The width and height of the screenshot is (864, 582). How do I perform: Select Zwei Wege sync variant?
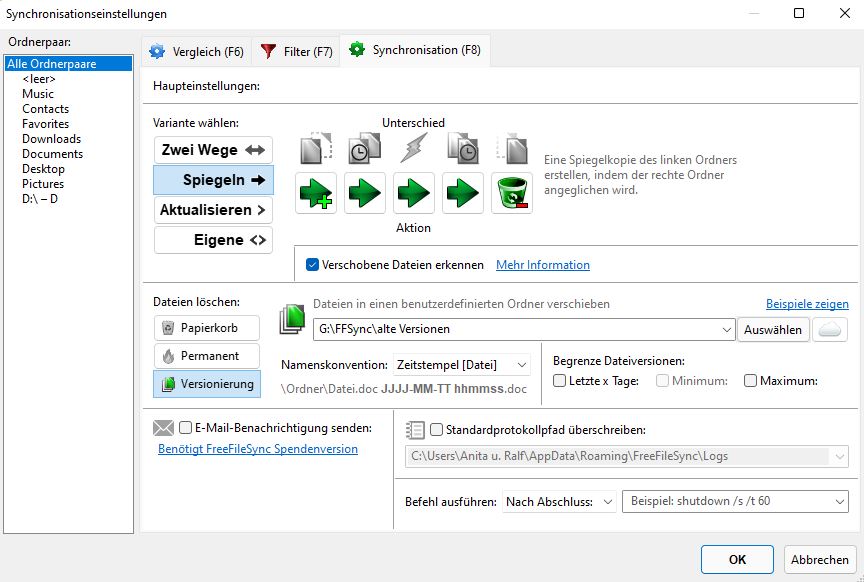click(213, 150)
